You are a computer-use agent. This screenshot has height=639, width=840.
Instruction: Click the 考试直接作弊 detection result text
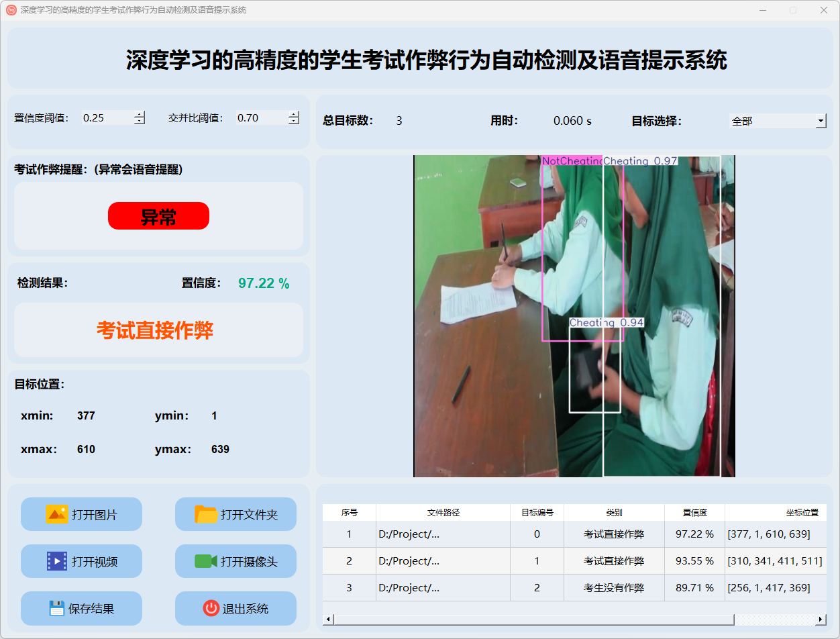coord(155,330)
